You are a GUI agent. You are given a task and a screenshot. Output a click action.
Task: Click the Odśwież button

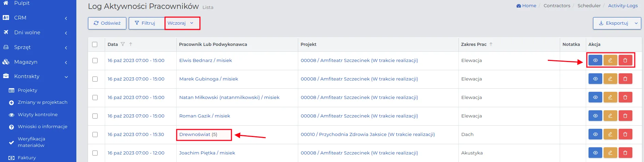tap(107, 23)
